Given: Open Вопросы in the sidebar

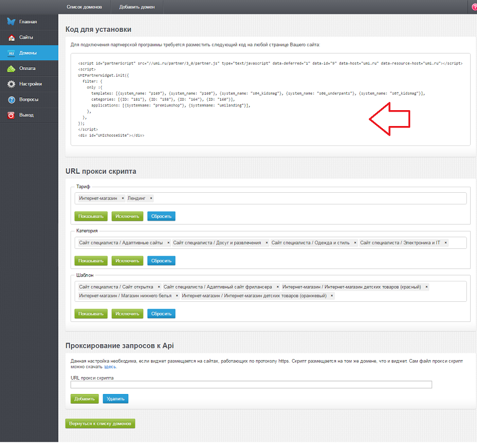Looking at the screenshot, I should point(29,100).
